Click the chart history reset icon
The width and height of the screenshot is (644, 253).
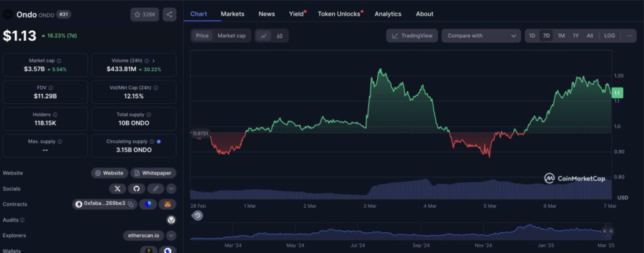pos(197,215)
